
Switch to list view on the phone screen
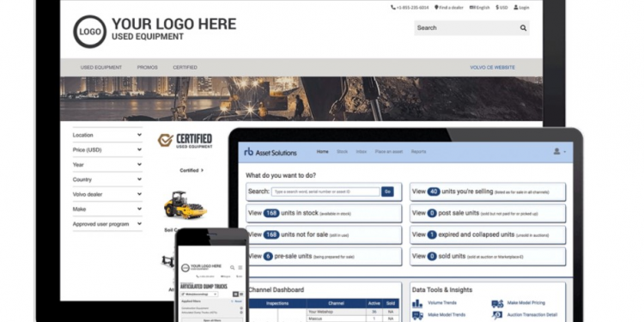tap(241, 294)
